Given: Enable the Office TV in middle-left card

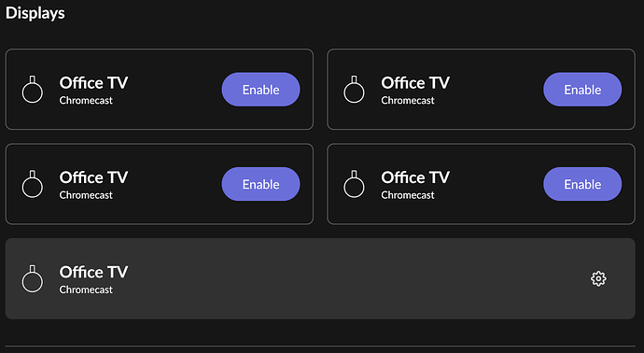Looking at the screenshot, I should coord(260,184).
